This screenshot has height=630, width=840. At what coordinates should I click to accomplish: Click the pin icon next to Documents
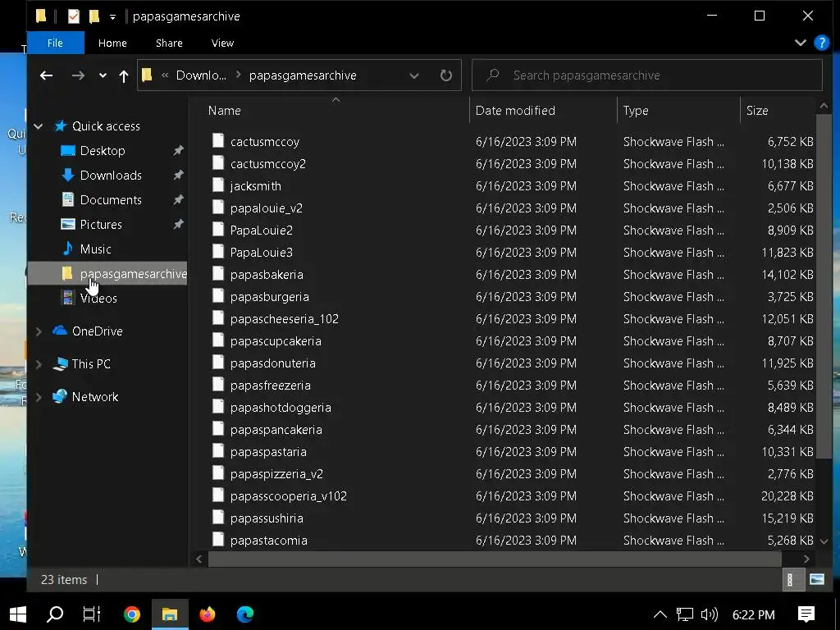click(x=178, y=200)
